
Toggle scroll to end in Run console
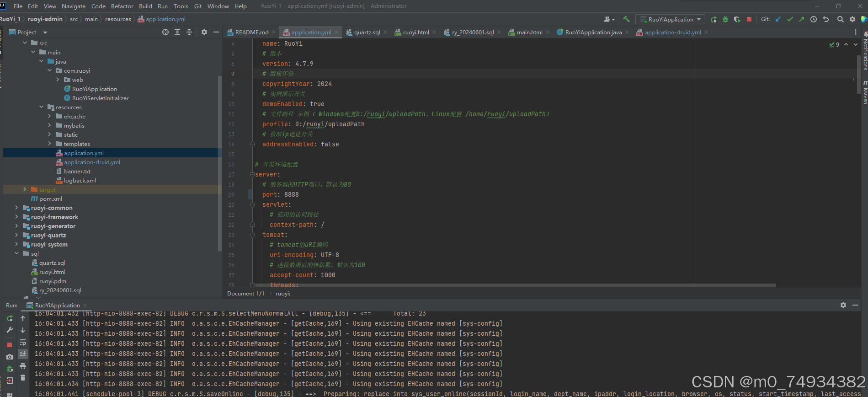click(x=23, y=354)
